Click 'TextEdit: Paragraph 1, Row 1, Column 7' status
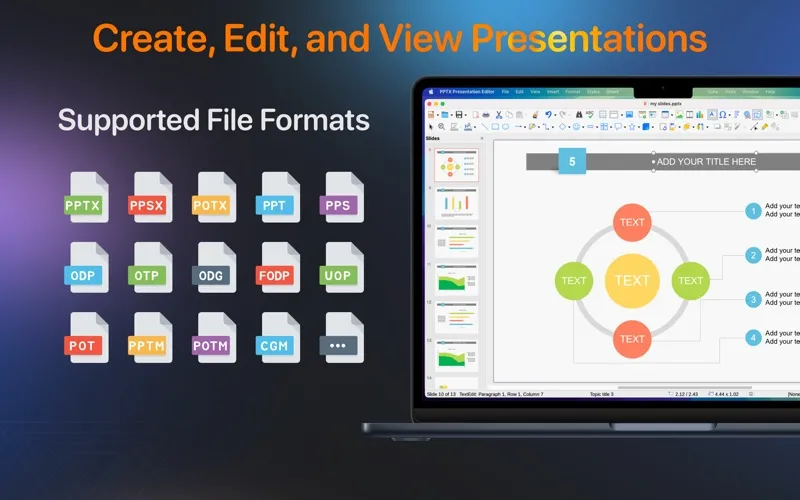The height and width of the screenshot is (500, 800). point(501,394)
